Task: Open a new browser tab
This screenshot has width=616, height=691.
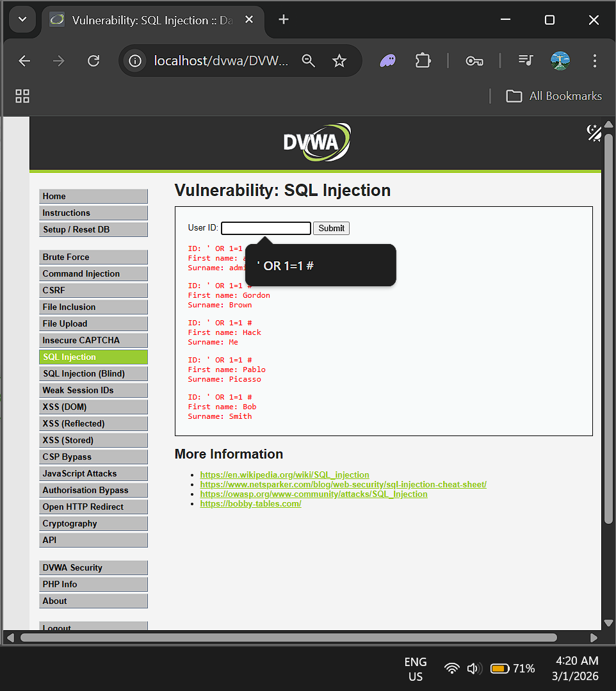Action: [x=284, y=20]
